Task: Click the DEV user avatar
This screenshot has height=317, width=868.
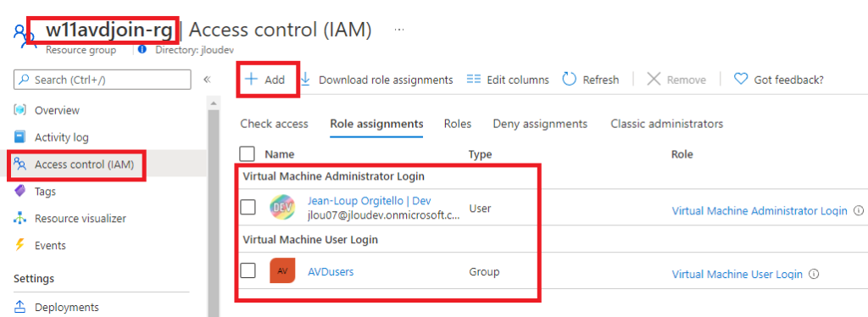Action: pyautogui.click(x=282, y=208)
